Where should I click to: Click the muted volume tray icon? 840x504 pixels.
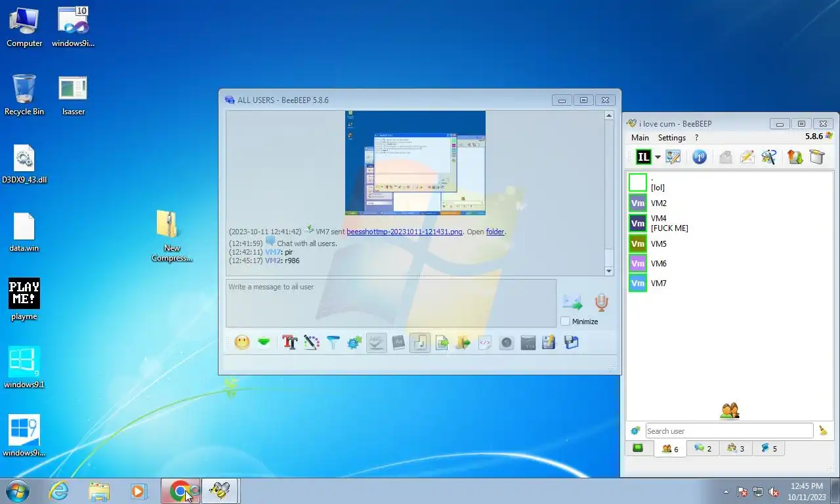point(774,492)
